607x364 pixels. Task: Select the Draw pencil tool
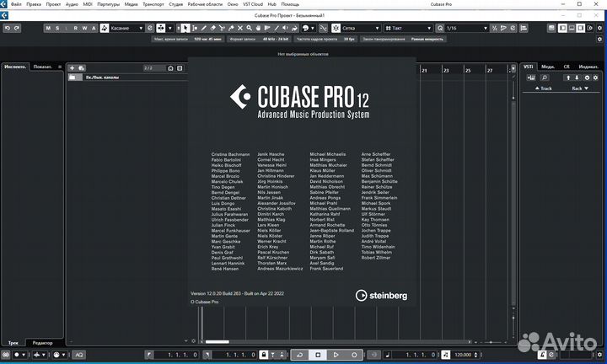(x=204, y=29)
